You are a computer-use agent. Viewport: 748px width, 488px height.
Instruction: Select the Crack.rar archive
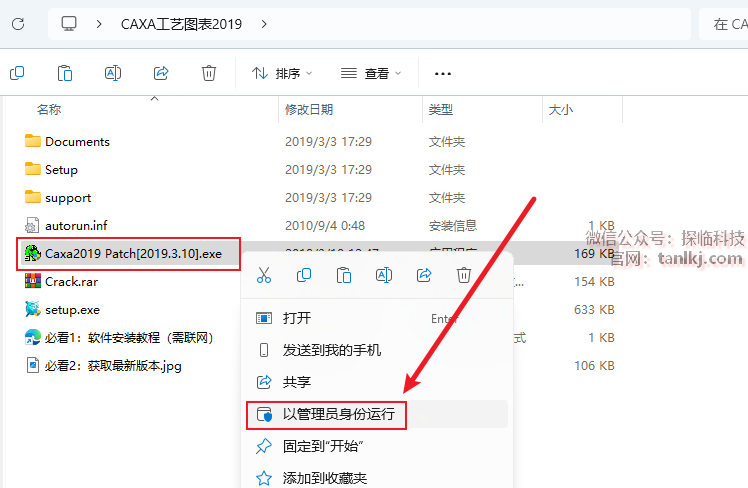click(72, 282)
